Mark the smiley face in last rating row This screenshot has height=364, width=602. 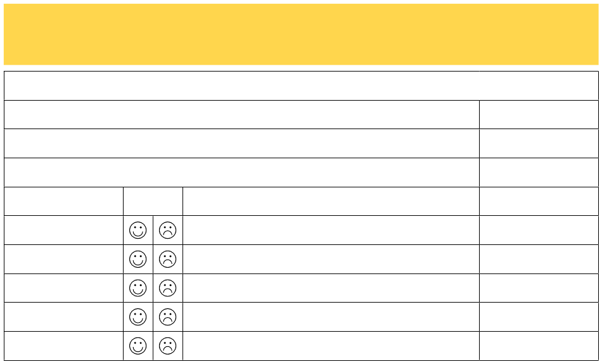coord(138,346)
